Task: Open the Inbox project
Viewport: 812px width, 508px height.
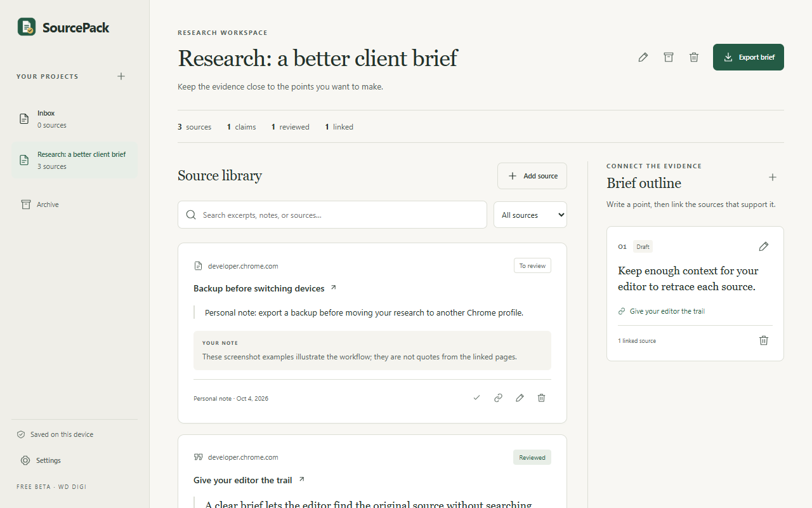Action: [74, 119]
